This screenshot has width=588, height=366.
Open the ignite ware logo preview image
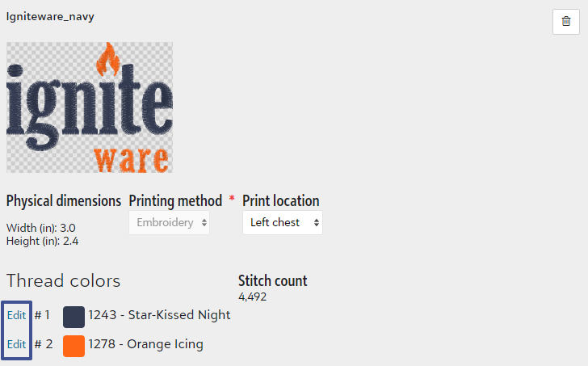click(x=90, y=107)
